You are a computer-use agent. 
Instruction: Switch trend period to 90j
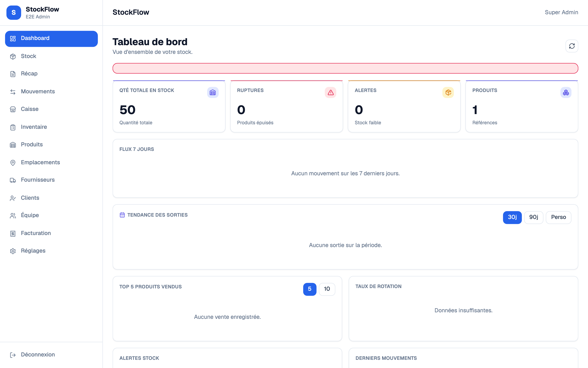coord(534,217)
